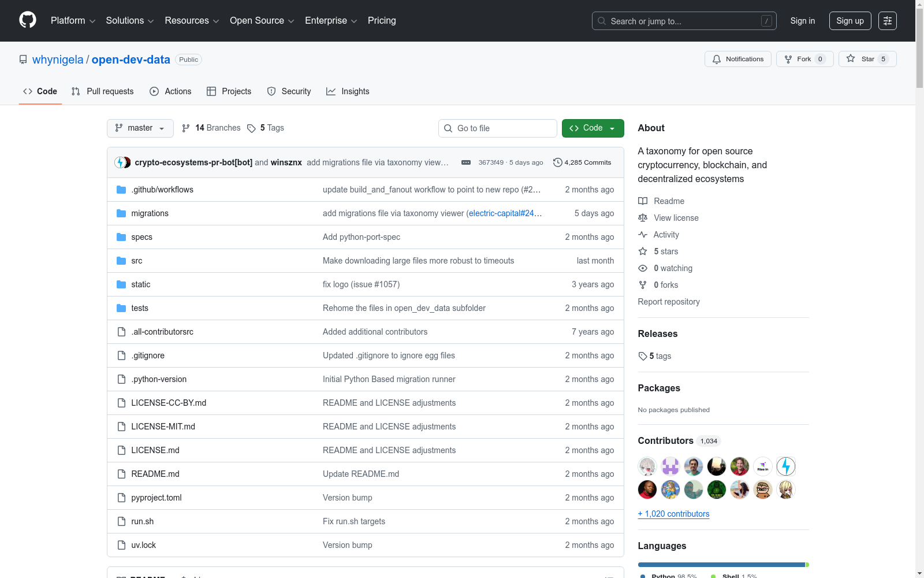924x578 pixels.
Task: Click the book icon beside Readme
Action: 643,201
